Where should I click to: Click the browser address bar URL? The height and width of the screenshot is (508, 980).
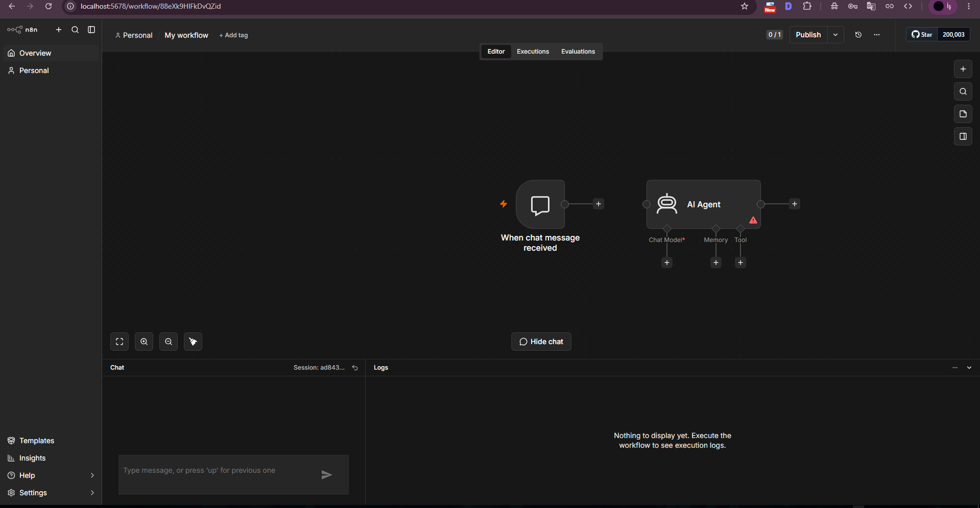pos(151,6)
